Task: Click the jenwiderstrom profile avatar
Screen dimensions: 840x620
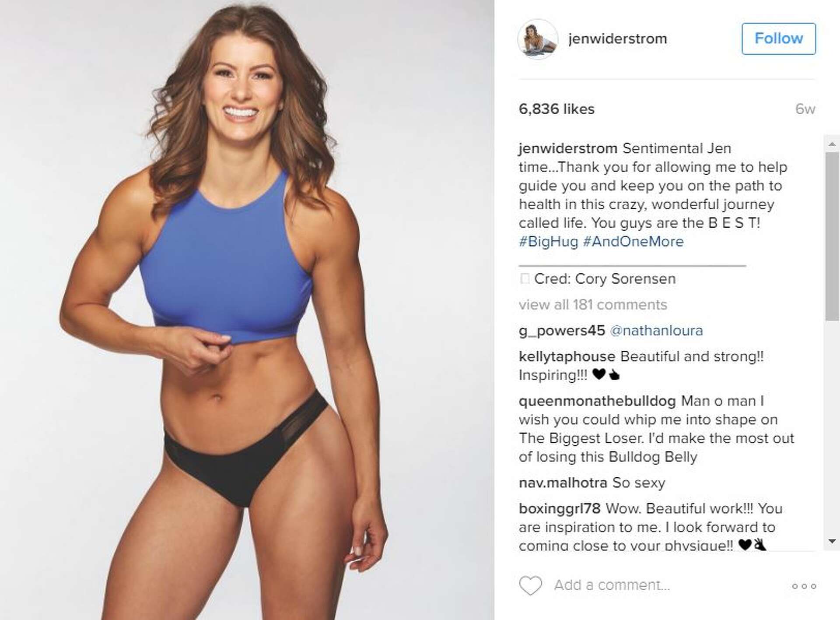Action: point(538,39)
